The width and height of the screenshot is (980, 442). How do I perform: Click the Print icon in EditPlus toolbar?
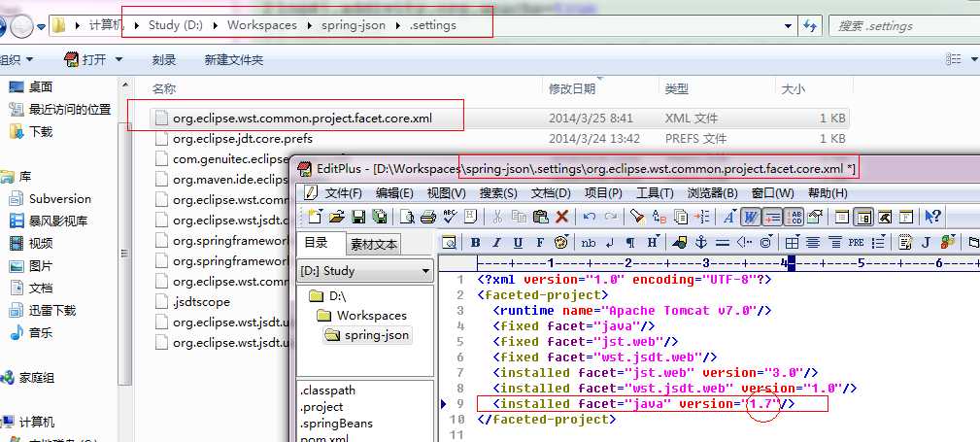428,217
